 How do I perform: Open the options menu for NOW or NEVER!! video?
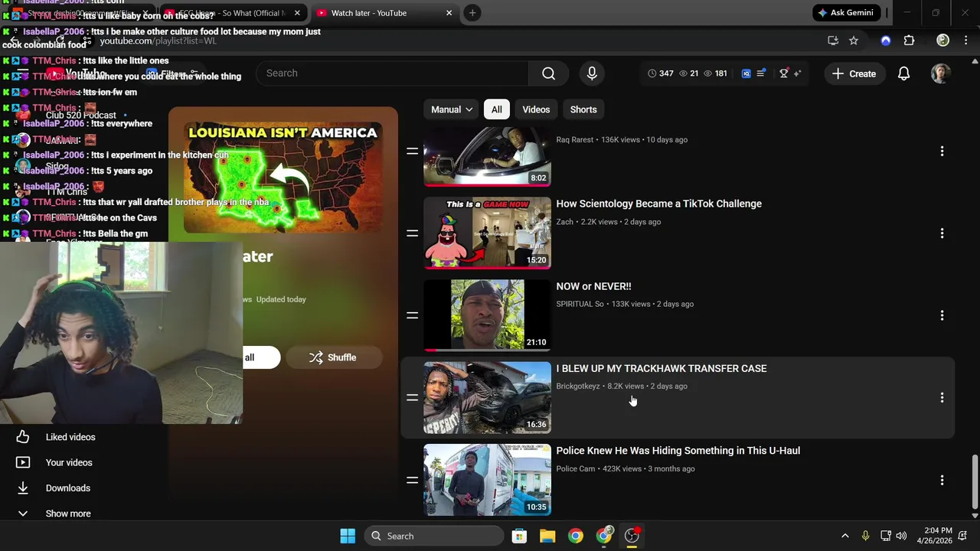coord(942,315)
